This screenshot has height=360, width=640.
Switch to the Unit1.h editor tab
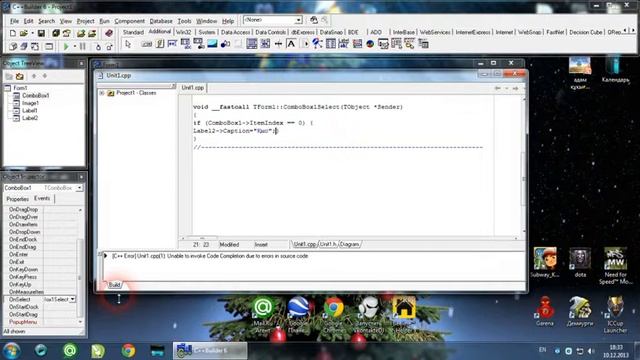pyautogui.click(x=328, y=244)
